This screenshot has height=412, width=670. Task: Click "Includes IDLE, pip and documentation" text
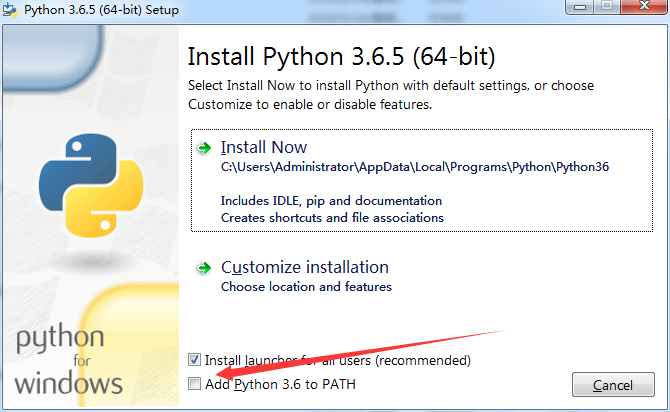331,201
